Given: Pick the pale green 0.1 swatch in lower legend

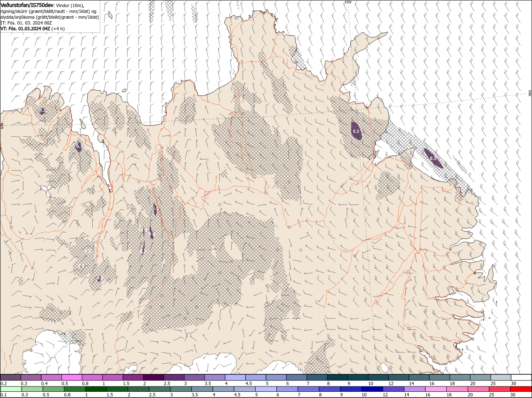Looking at the screenshot, I should (10, 389).
